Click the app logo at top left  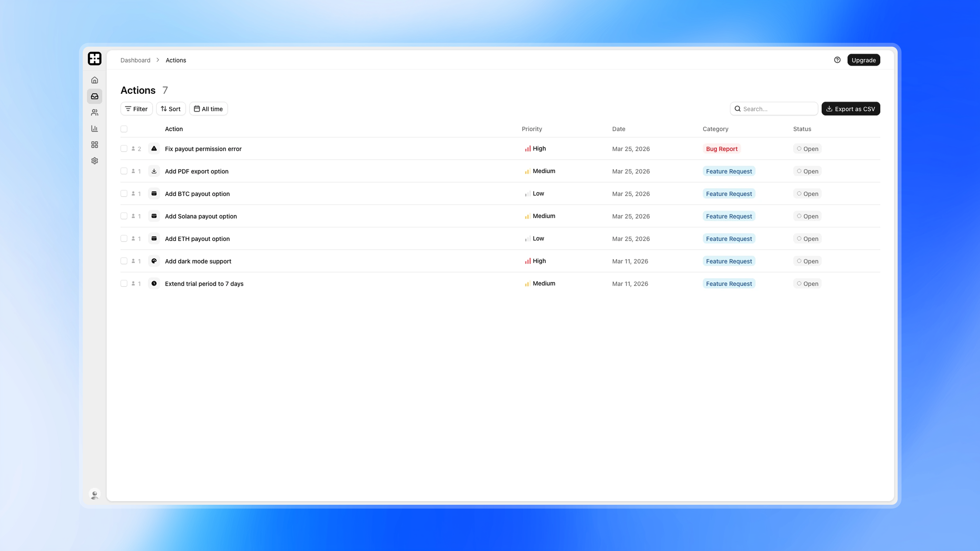coord(94,59)
